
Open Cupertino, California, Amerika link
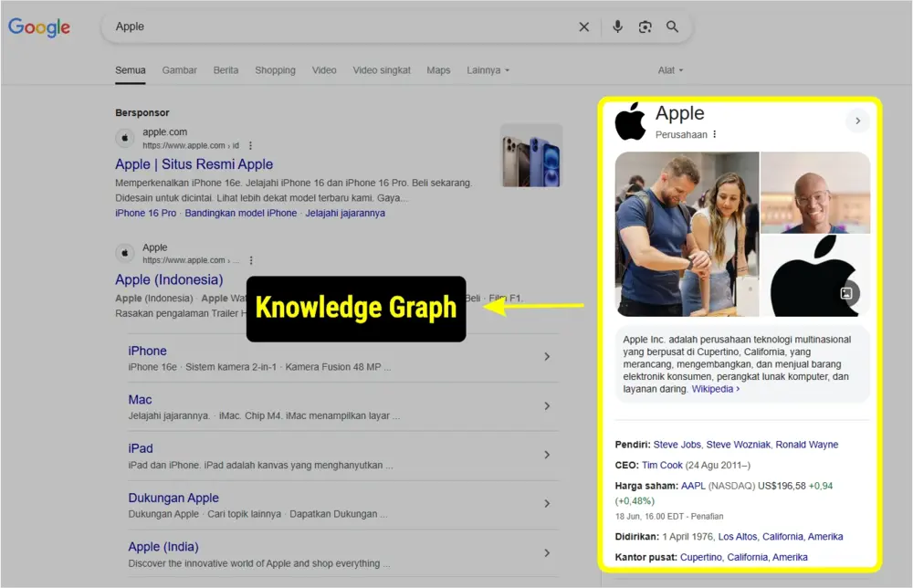(743, 557)
